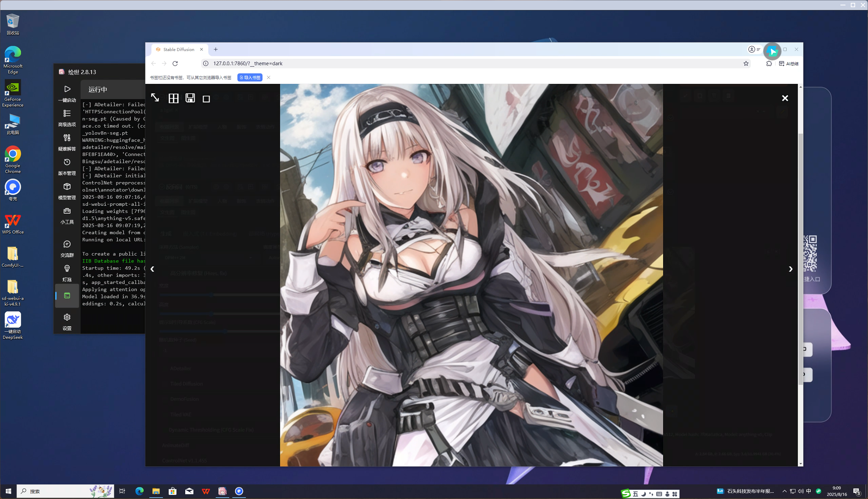Open Recycle Bin desktop icon
The height and width of the screenshot is (499, 868).
(13, 24)
